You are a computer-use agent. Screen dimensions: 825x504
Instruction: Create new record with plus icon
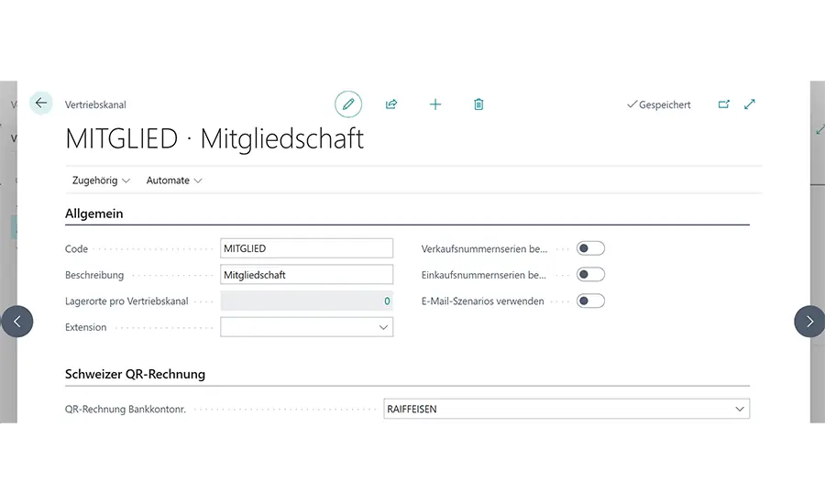pyautogui.click(x=435, y=104)
